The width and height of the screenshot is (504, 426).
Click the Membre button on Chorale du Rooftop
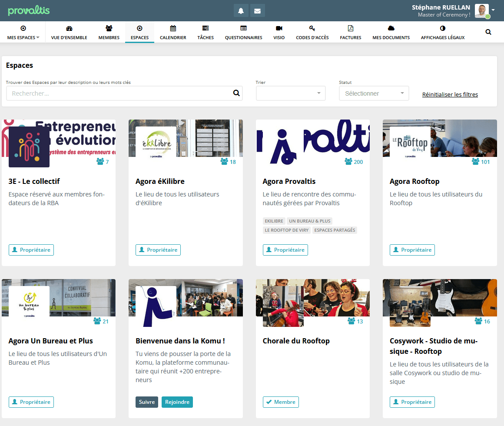coord(281,402)
